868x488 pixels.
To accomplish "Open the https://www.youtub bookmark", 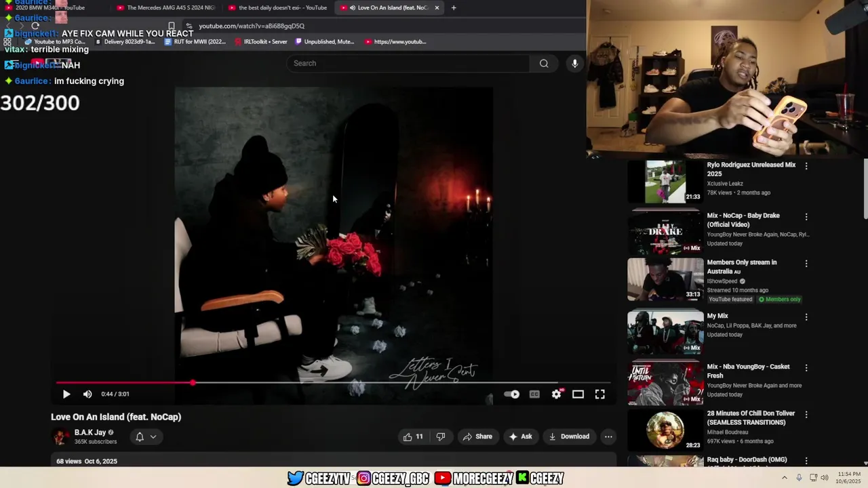I will pyautogui.click(x=395, y=41).
